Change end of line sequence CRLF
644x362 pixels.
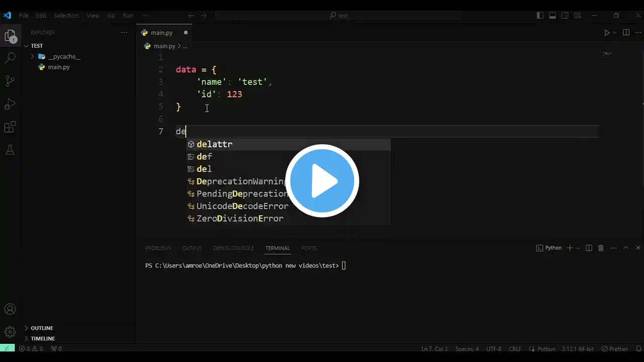pos(515,348)
